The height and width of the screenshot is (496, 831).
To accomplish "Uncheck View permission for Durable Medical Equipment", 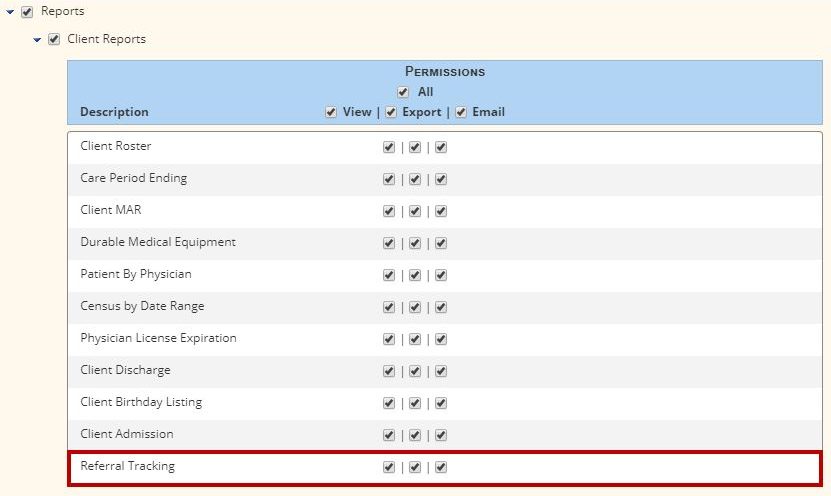I will 389,243.
